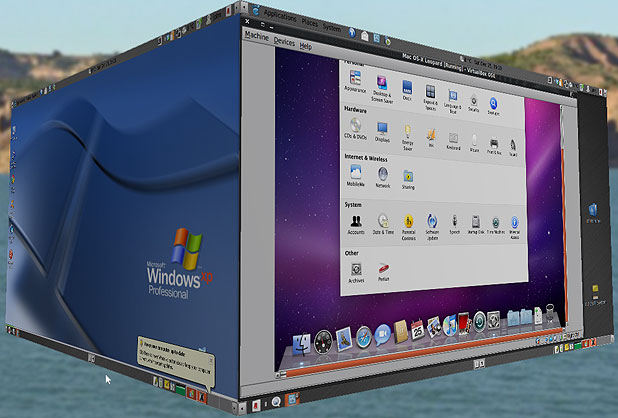Open Dashboard from the Mac dock
This screenshot has width=618, height=418.
[x=324, y=342]
